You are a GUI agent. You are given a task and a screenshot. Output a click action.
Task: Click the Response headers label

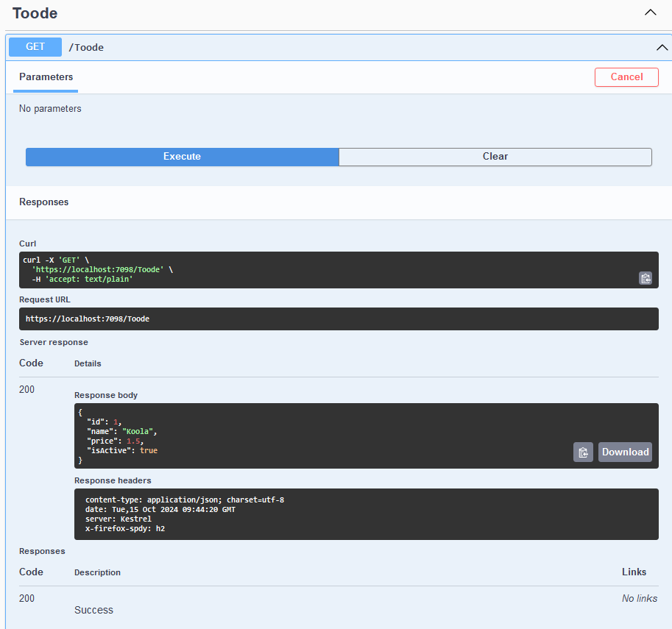click(x=113, y=480)
